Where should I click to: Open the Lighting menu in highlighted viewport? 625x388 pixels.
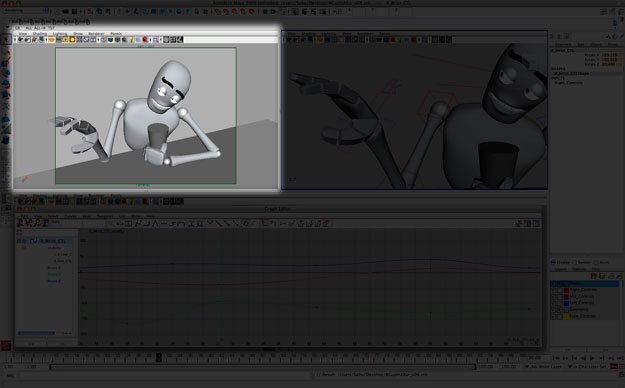click(60, 34)
